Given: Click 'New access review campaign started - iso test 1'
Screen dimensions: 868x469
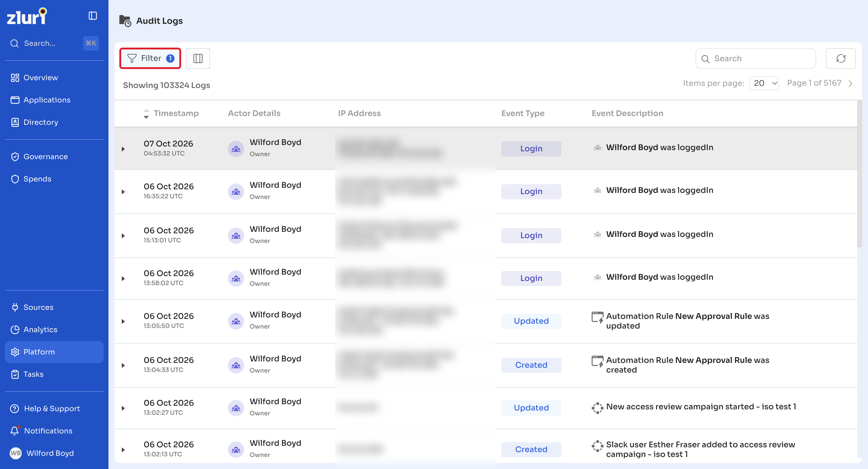Looking at the screenshot, I should (x=701, y=407).
